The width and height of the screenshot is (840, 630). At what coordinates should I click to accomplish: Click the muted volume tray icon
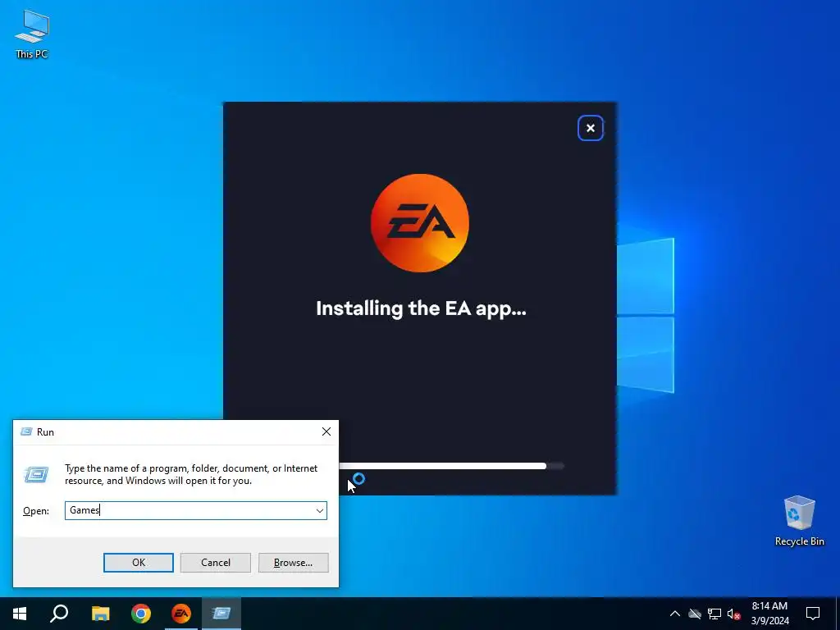point(734,614)
